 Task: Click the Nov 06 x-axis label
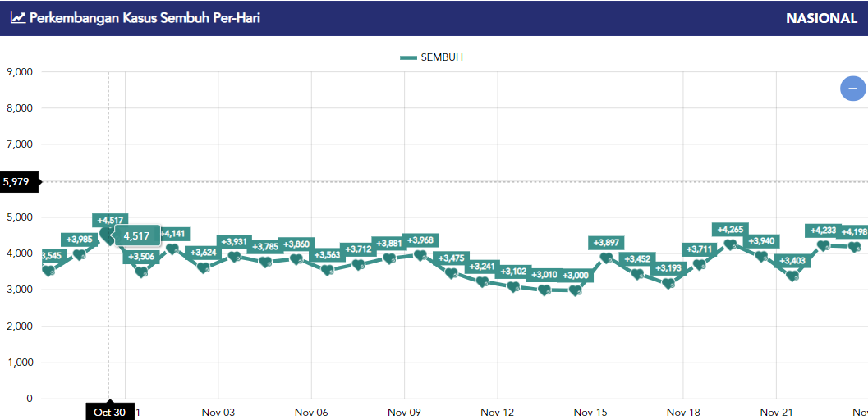[x=311, y=413]
